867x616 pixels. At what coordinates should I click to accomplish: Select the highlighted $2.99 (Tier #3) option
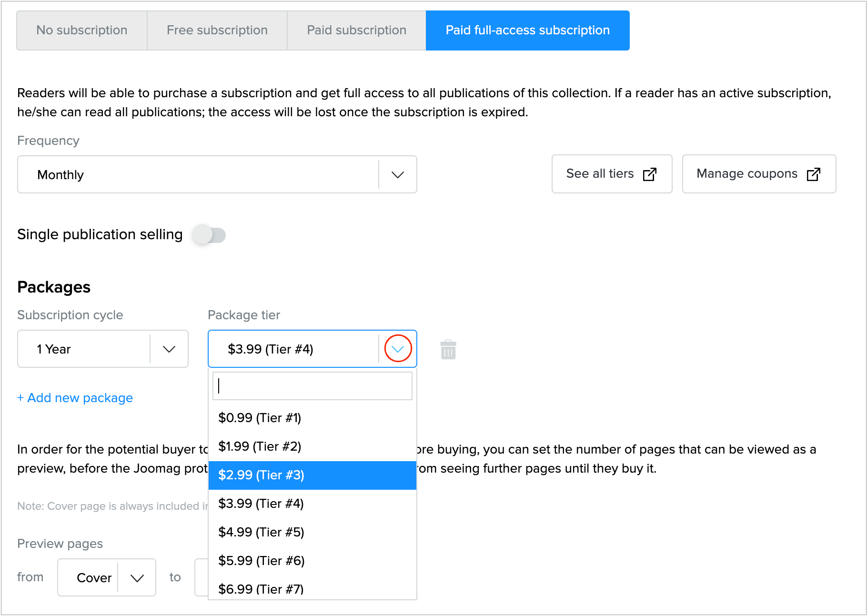261,475
